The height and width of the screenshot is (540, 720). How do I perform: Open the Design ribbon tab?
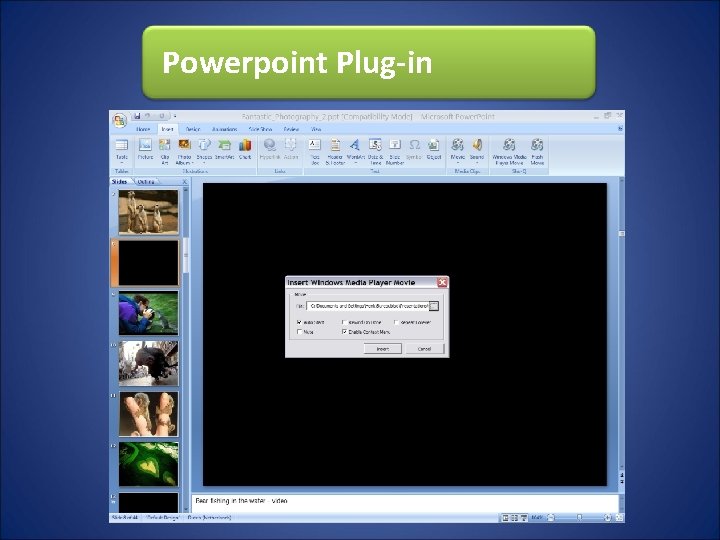point(192,129)
